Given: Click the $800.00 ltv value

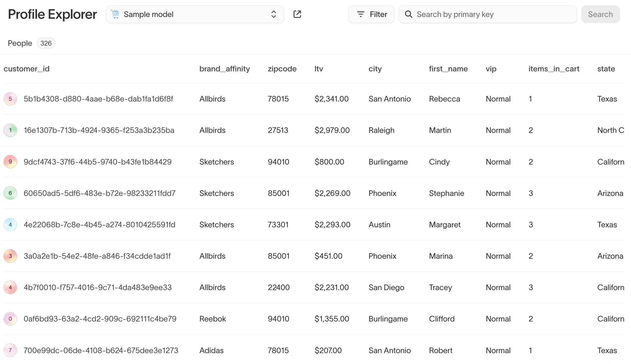Looking at the screenshot, I should click(329, 162).
